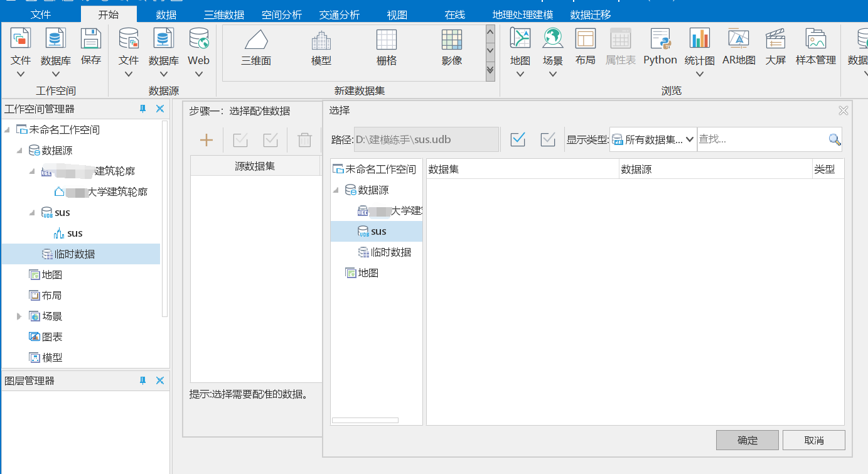
Task: Click invert-selection checkbox icon in 选择 dialog
Action: pyautogui.click(x=548, y=139)
